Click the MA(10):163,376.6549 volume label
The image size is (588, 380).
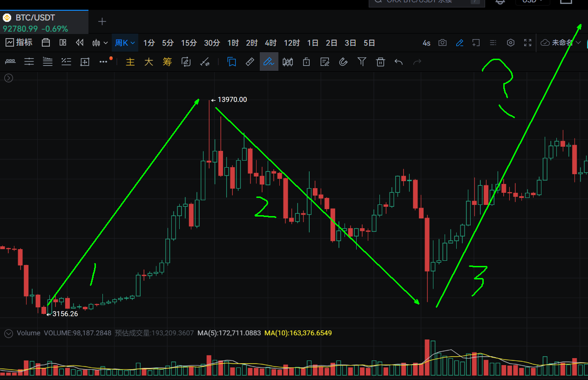pyautogui.click(x=298, y=333)
